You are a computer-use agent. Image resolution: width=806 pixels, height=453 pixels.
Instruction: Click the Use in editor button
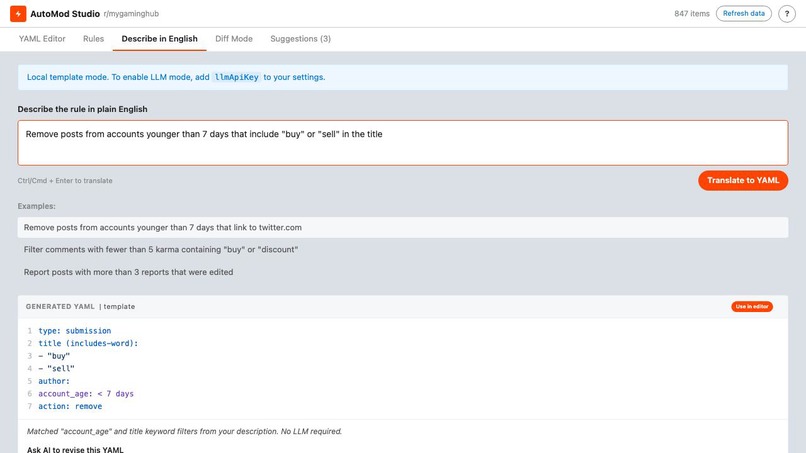coord(752,306)
